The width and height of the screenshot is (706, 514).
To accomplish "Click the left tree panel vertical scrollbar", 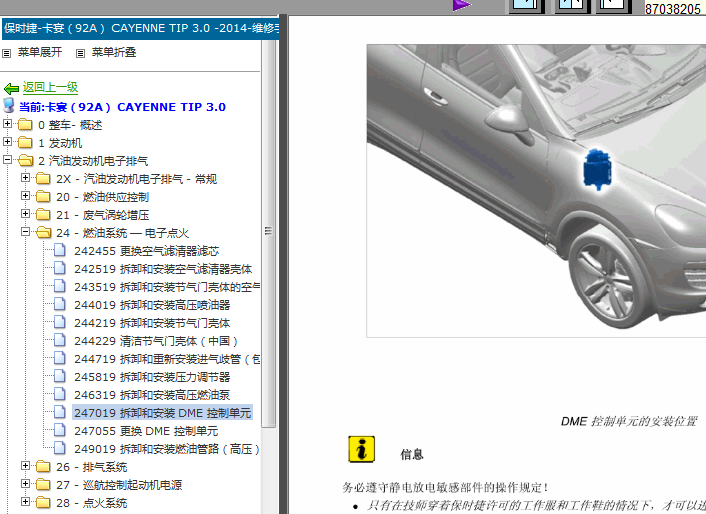I will pyautogui.click(x=268, y=234).
